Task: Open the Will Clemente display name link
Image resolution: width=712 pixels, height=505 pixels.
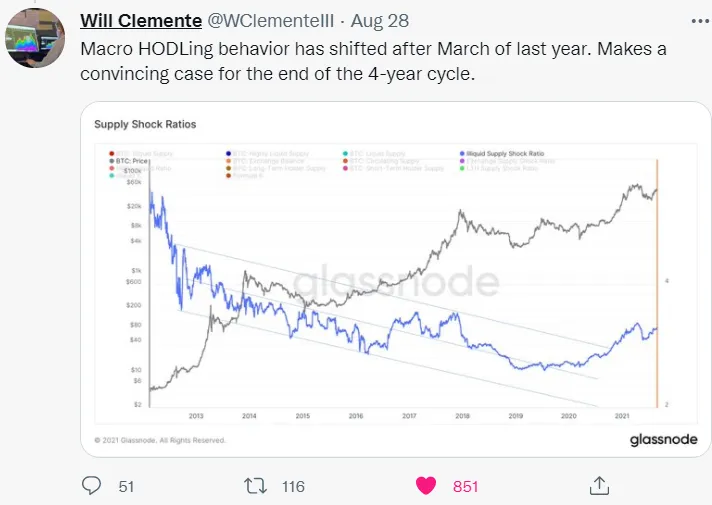Action: pos(141,21)
